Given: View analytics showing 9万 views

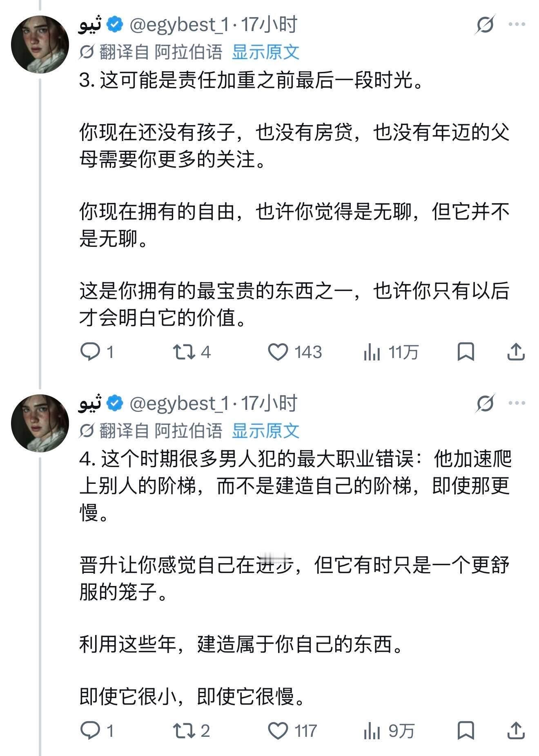Looking at the screenshot, I should pyautogui.click(x=389, y=731).
